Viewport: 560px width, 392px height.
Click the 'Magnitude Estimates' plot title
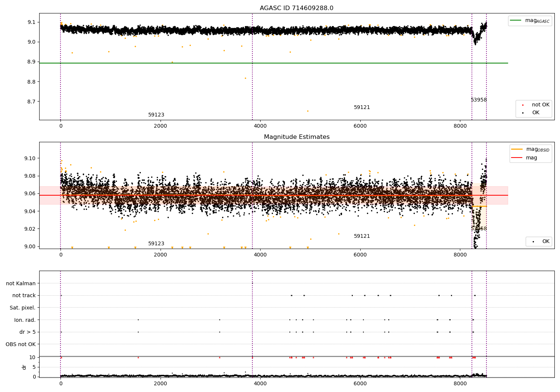[x=296, y=137]
